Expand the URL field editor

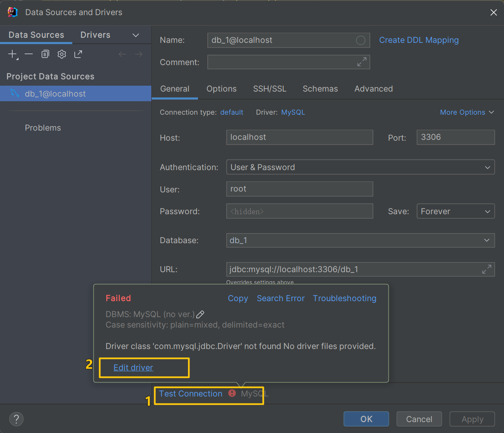(487, 269)
